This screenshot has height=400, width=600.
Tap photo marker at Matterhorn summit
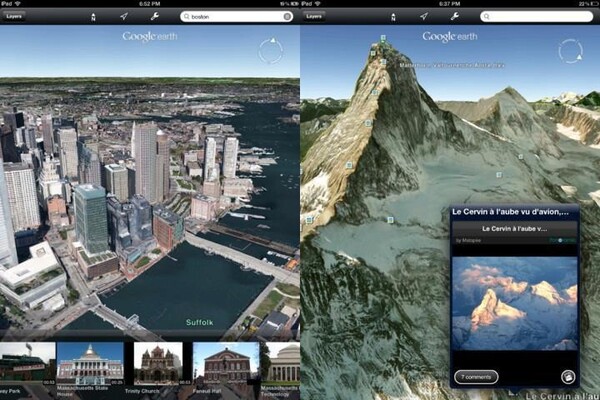coord(381,39)
